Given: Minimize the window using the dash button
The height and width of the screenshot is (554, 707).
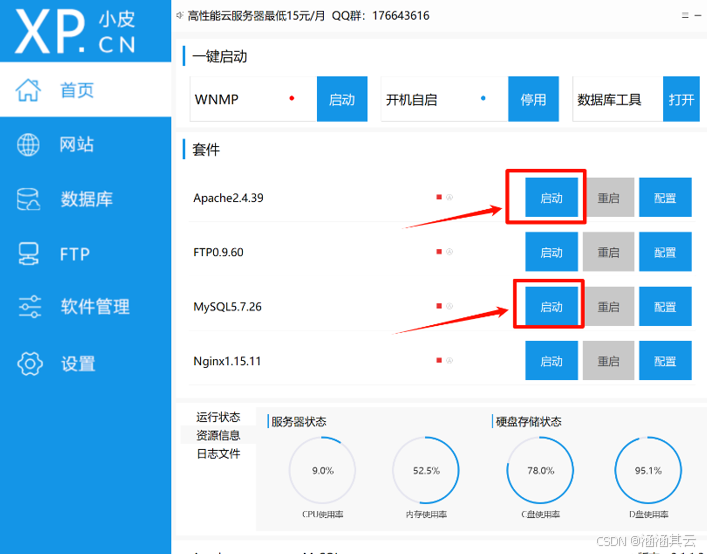Looking at the screenshot, I should [698, 16].
